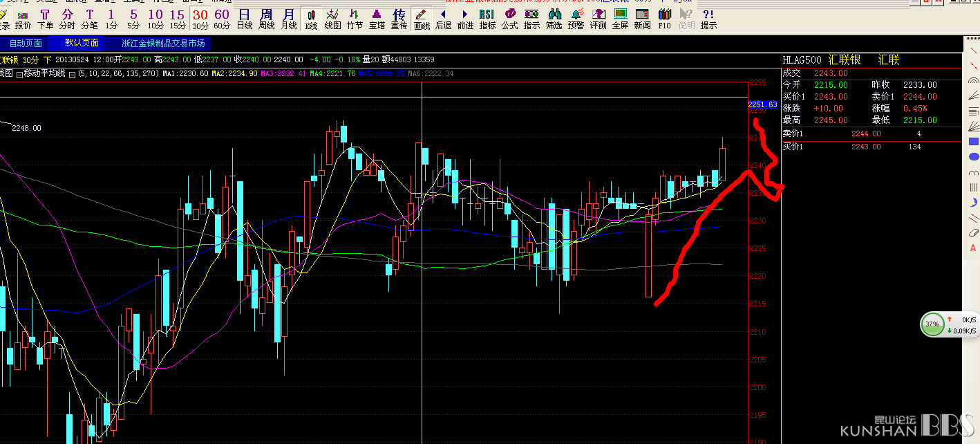Click the 2248.00 price label on chart
Viewport: 980px width, 444px height.
(26, 128)
